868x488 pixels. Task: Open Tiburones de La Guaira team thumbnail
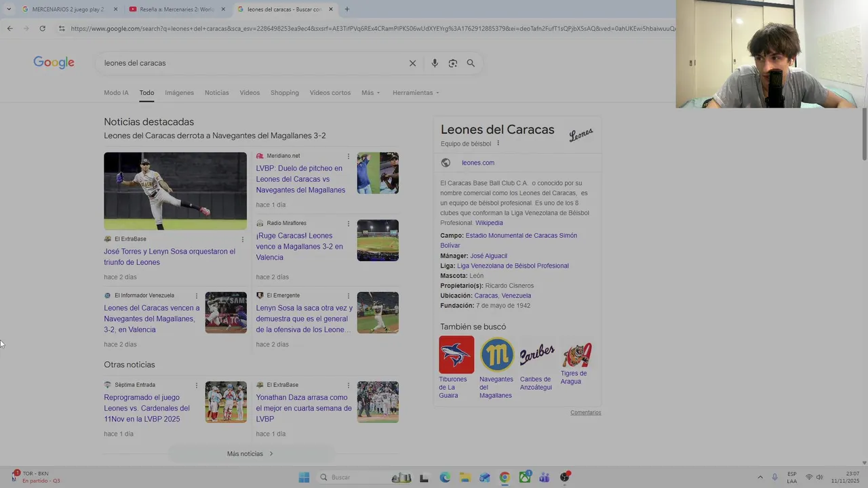456,354
